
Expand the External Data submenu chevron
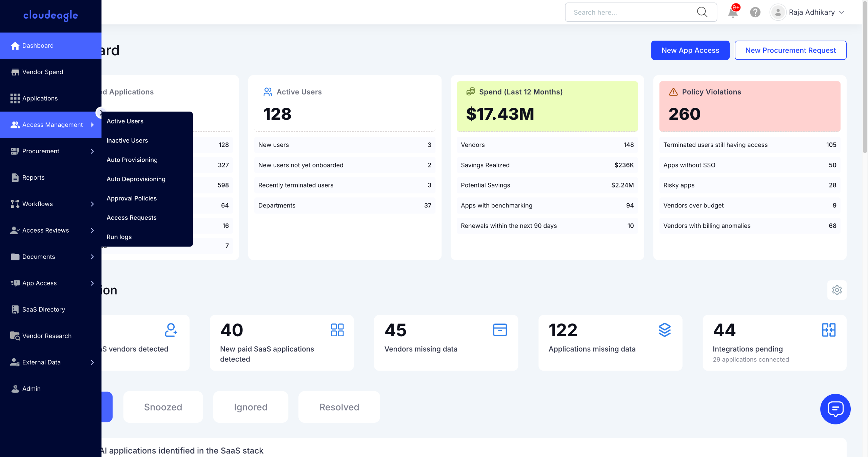tap(92, 362)
